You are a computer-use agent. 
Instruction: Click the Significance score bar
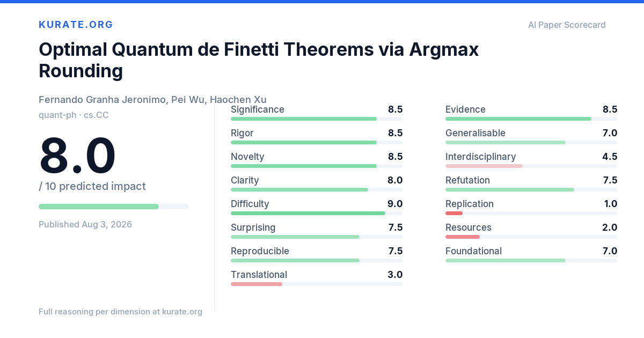(x=317, y=119)
